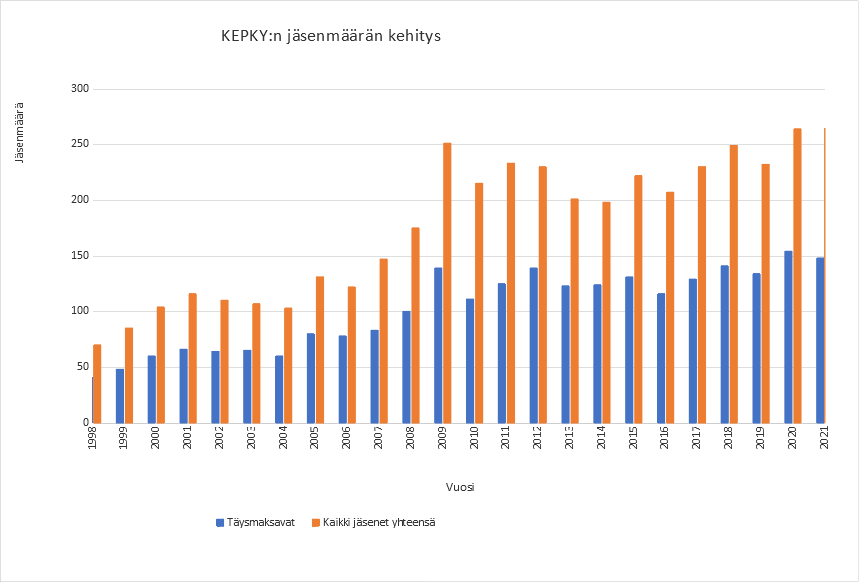Image resolution: width=859 pixels, height=582 pixels.
Task: Click the 2007 year label
Action: pos(378,437)
